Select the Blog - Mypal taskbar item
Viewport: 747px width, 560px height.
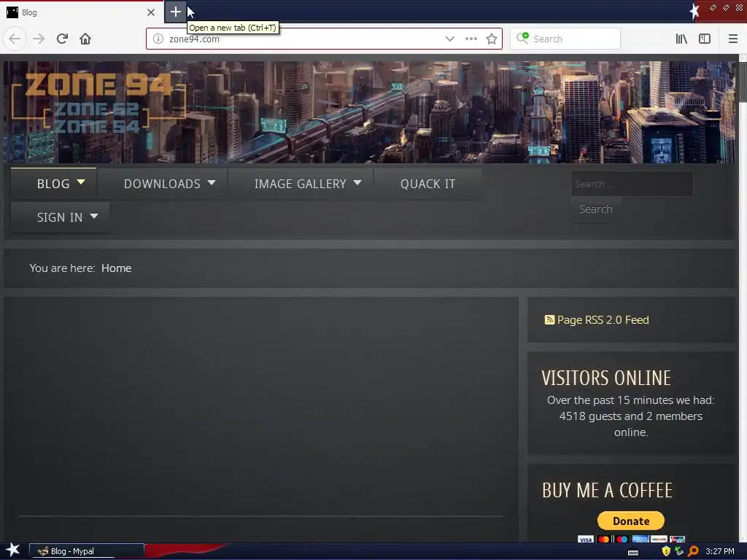(x=87, y=551)
